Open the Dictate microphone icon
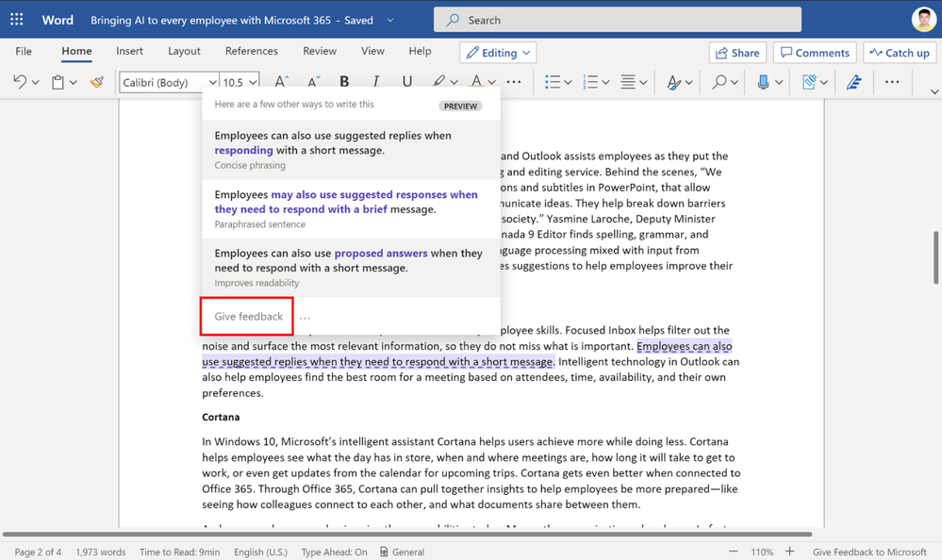942x560 pixels. pos(763,82)
